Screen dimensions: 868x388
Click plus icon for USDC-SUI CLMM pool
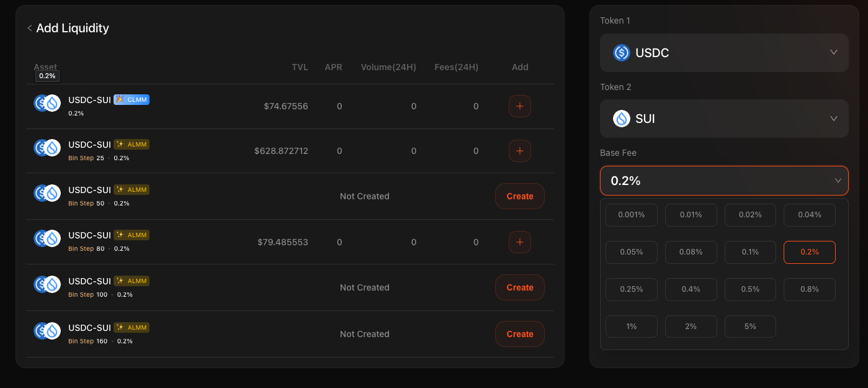pyautogui.click(x=519, y=106)
